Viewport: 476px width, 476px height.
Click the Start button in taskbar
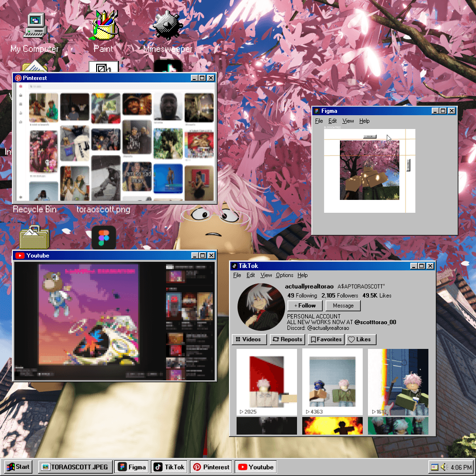click(19, 467)
